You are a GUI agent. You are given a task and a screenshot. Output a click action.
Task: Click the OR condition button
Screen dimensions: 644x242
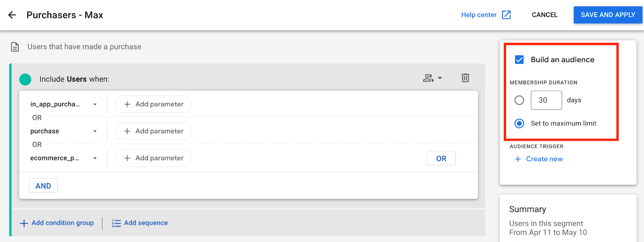click(x=441, y=158)
